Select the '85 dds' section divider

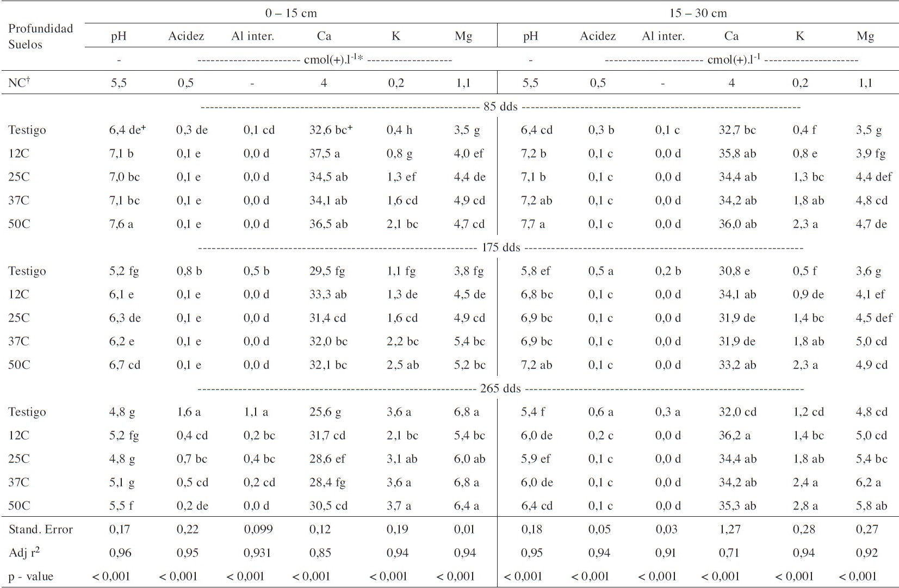tap(500, 107)
